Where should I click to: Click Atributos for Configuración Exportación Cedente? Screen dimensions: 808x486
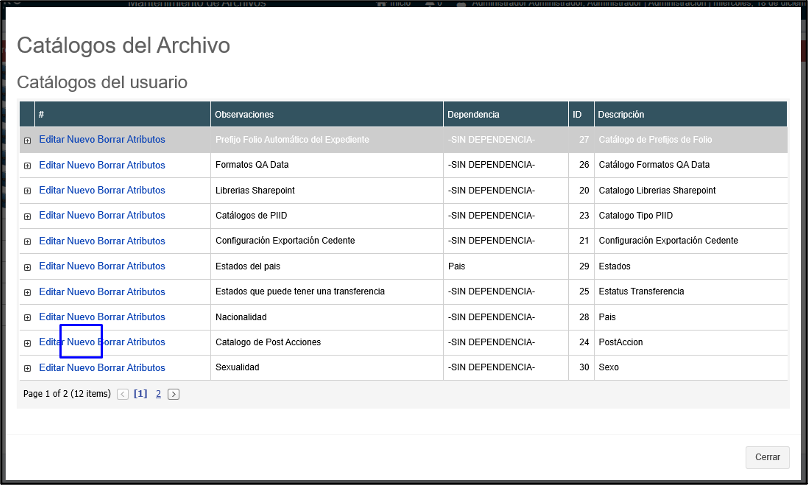click(x=146, y=241)
